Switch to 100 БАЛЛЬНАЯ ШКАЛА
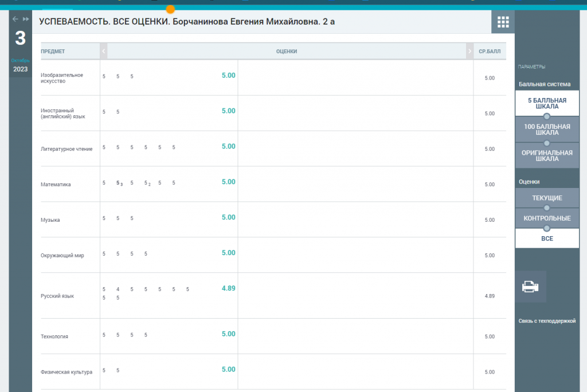587x392 pixels. 547,130
